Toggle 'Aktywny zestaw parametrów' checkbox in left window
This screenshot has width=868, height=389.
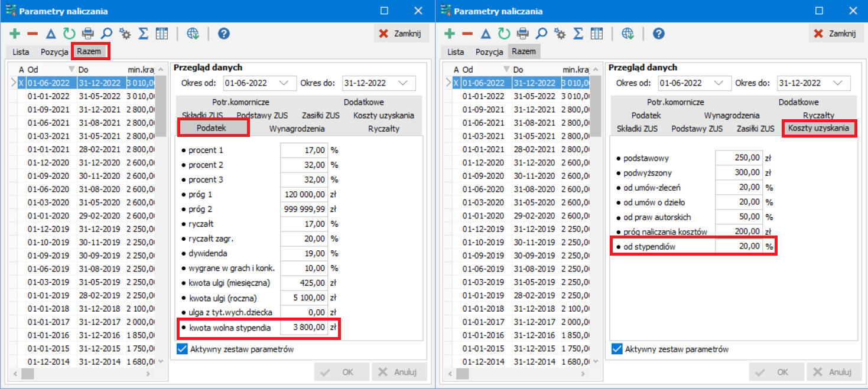[x=182, y=349]
